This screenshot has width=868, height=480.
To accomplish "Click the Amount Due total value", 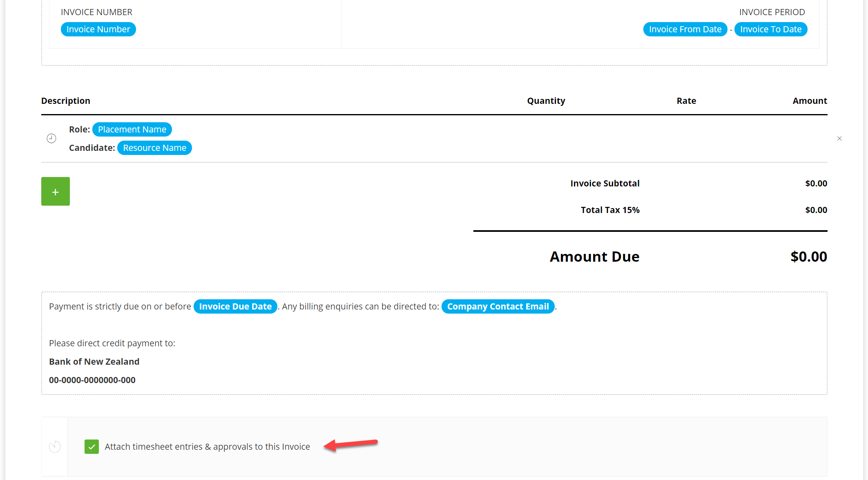I will click(809, 257).
